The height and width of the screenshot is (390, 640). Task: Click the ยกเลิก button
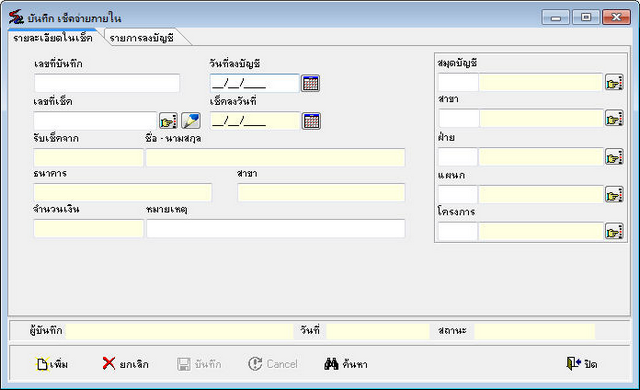(126, 364)
